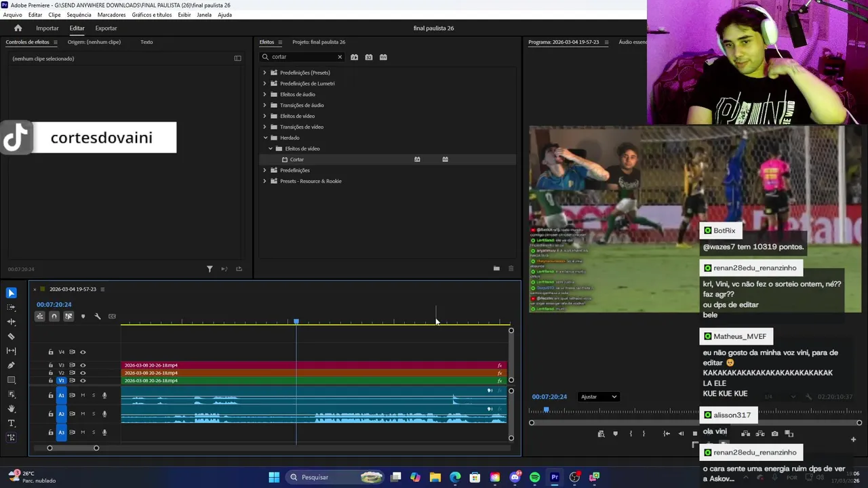Expand Presets - Resource & Rookie folder

[x=264, y=181]
